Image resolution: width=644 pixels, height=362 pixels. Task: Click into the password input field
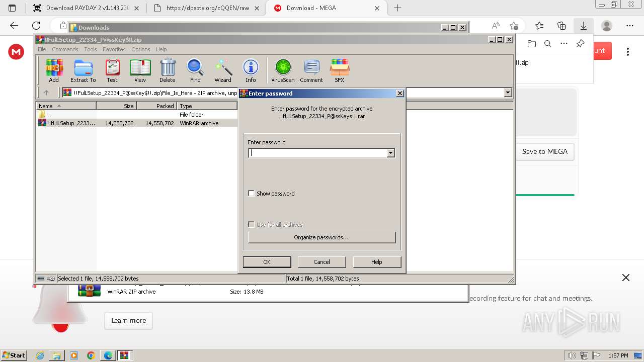(x=317, y=153)
